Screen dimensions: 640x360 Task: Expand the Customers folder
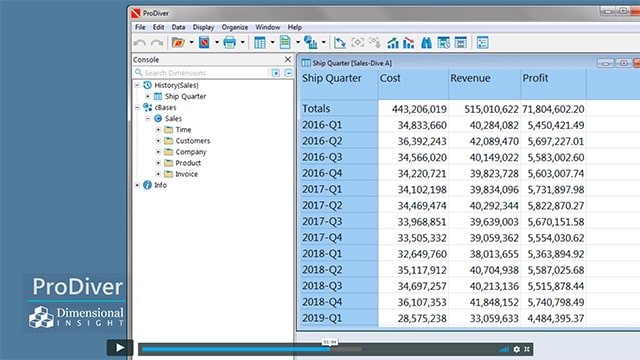(158, 140)
